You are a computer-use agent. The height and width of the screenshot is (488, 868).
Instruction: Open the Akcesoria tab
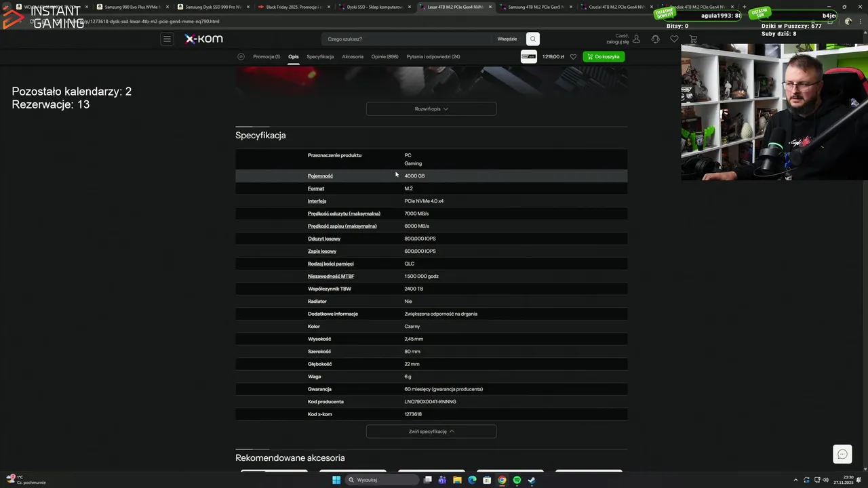point(353,56)
